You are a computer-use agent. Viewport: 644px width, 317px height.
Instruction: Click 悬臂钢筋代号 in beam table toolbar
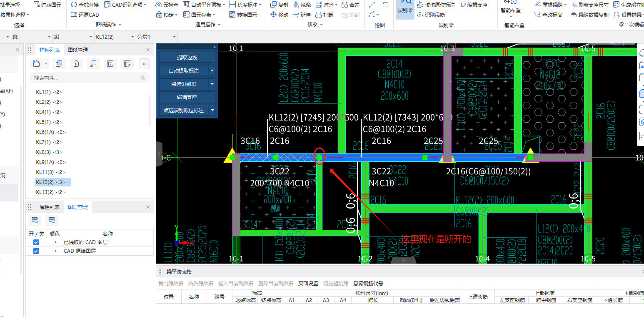[x=368, y=283]
